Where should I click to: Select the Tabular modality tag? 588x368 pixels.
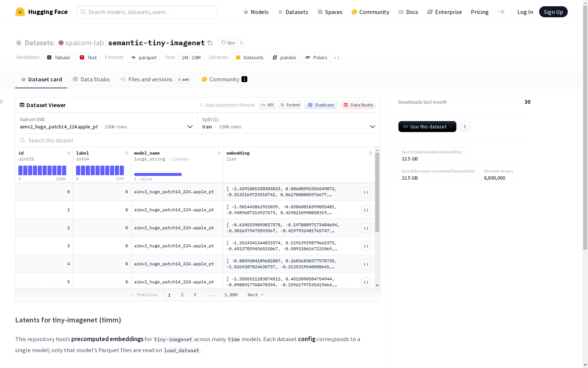59,57
